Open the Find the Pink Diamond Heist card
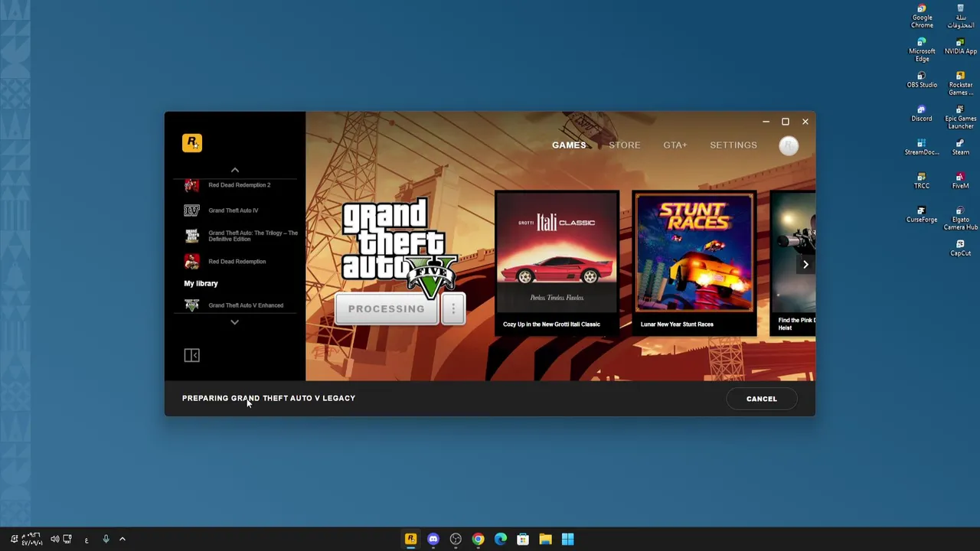This screenshot has height=551, width=980. point(793,262)
